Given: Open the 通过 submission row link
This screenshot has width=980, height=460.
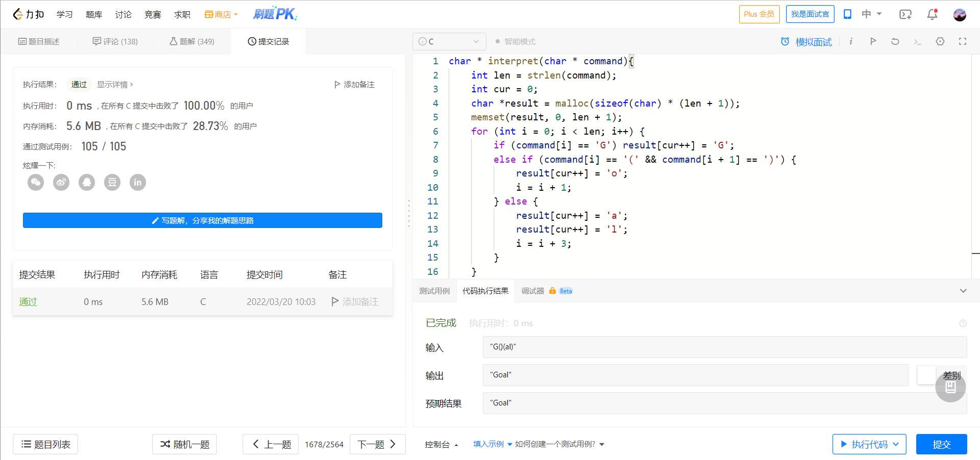Looking at the screenshot, I should [x=28, y=302].
